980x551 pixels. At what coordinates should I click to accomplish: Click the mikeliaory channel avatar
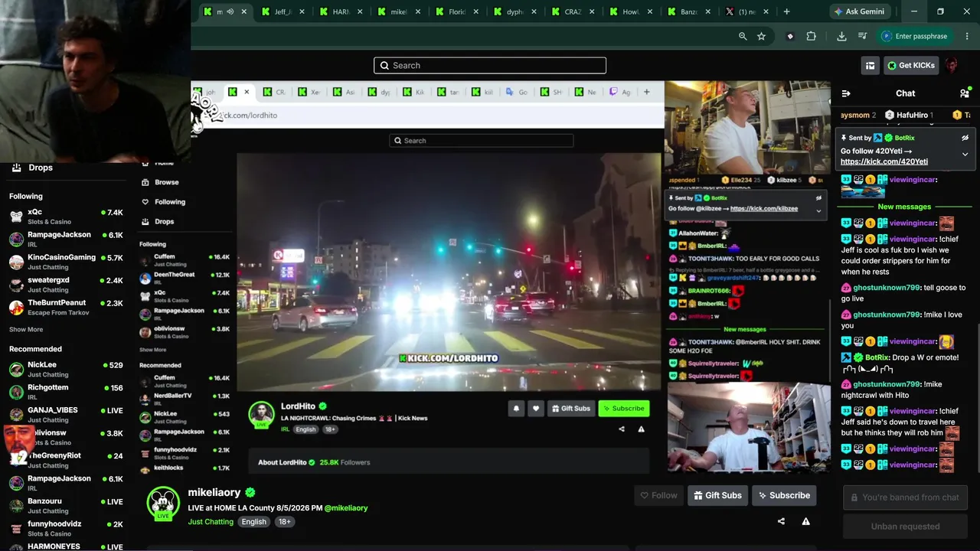click(x=162, y=503)
